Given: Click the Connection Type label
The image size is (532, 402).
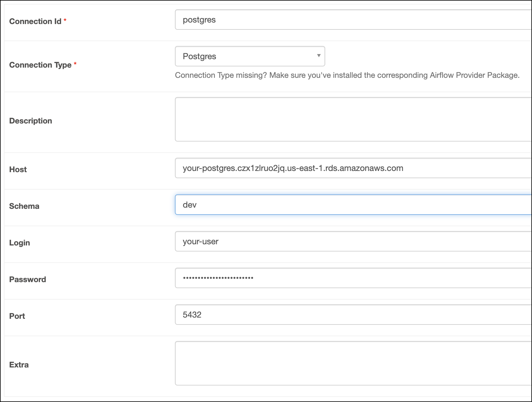Looking at the screenshot, I should (x=41, y=65).
